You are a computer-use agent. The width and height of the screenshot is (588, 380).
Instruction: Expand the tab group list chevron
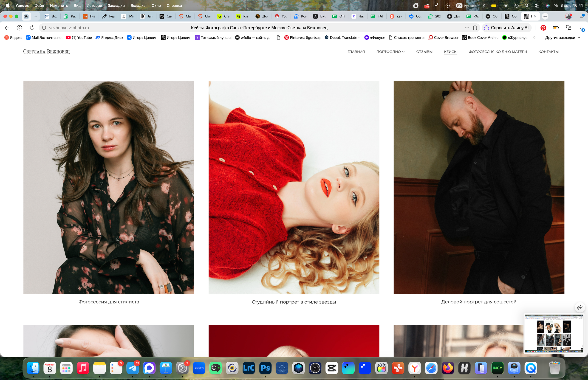pos(36,16)
